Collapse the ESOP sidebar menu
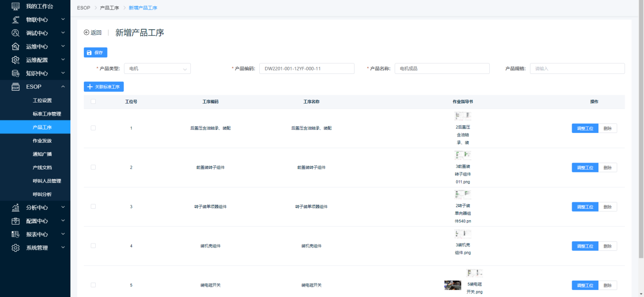Image resolution: width=644 pixels, height=297 pixels. [63, 87]
